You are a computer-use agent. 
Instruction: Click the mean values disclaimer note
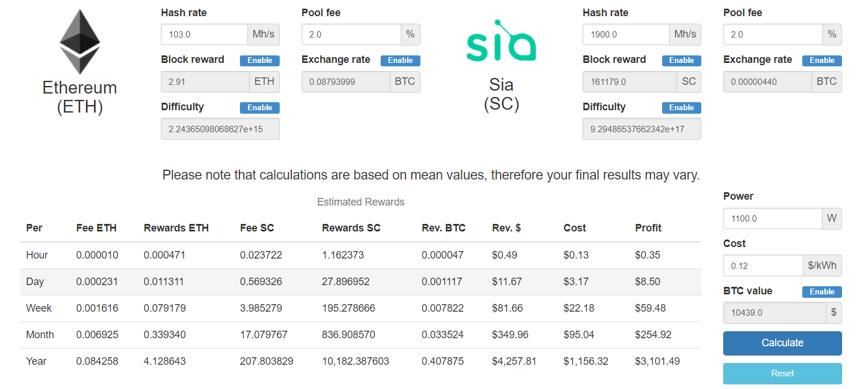click(431, 175)
